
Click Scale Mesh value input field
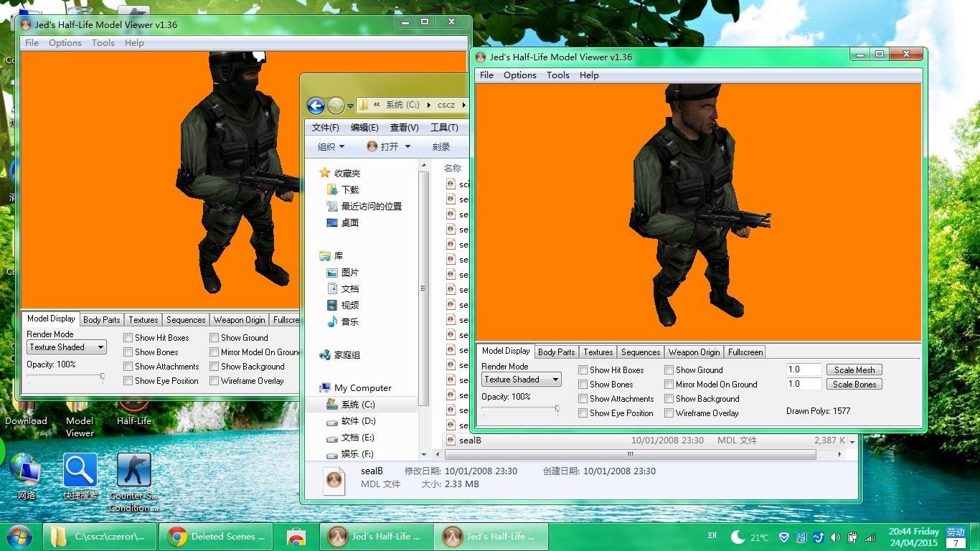[804, 370]
